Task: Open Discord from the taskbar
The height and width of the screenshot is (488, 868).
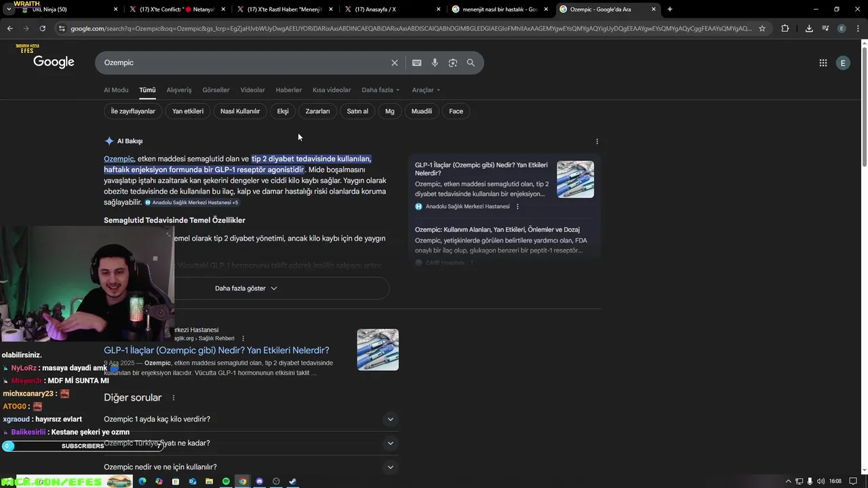Action: point(259,481)
